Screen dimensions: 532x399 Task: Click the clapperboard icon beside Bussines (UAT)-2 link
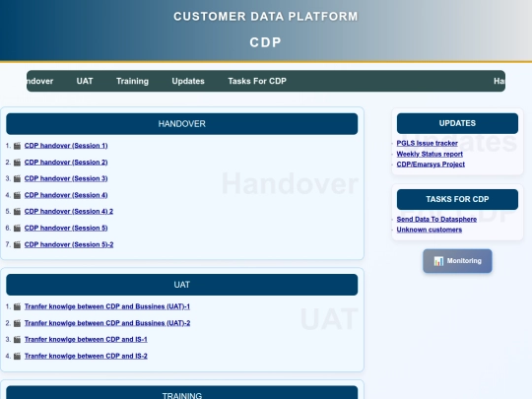tap(18, 323)
